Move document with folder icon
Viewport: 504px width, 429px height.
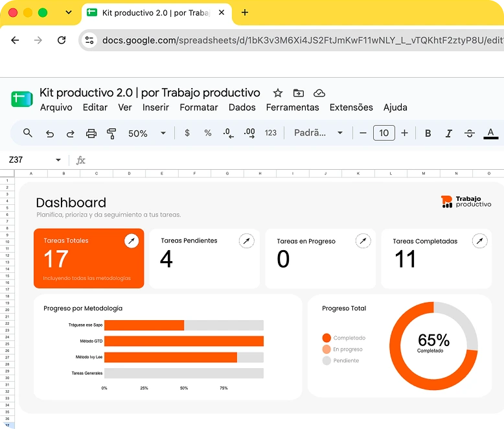pos(299,93)
